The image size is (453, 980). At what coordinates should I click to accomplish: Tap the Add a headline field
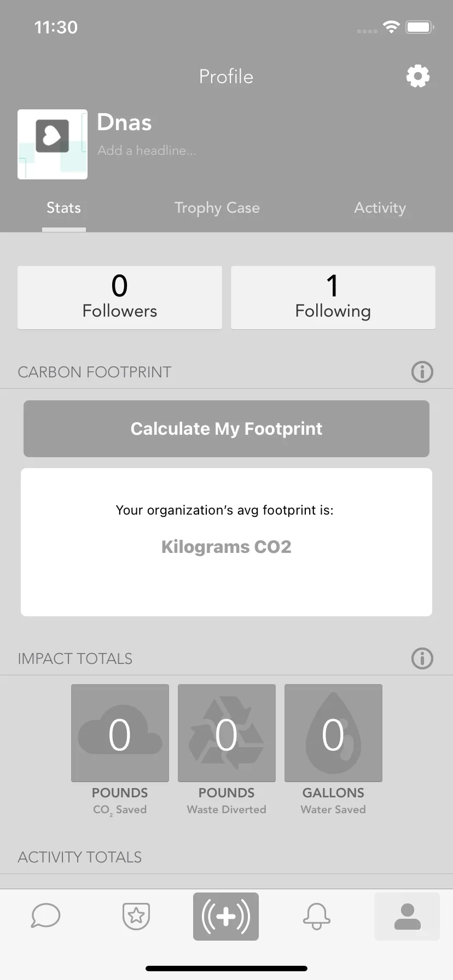[x=147, y=150]
